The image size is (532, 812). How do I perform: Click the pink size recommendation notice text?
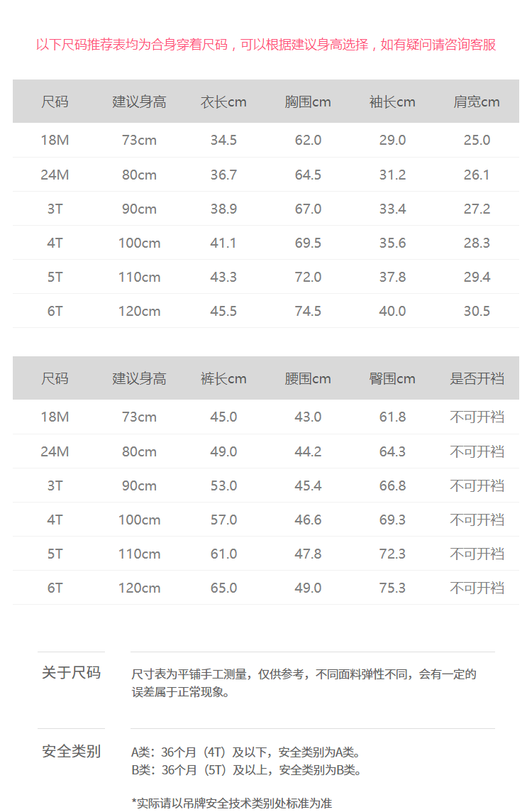[x=266, y=45]
